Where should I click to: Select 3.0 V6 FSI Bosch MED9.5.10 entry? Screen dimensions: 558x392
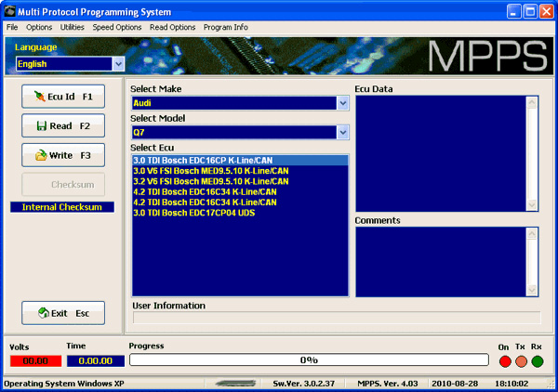click(240, 171)
